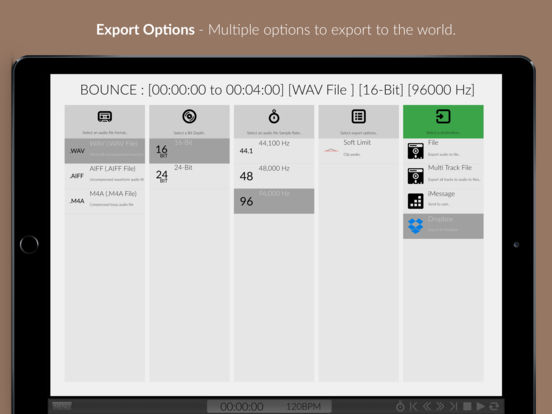552x414 pixels.
Task: Choose 24-Bit depth option
Action: [x=189, y=176]
